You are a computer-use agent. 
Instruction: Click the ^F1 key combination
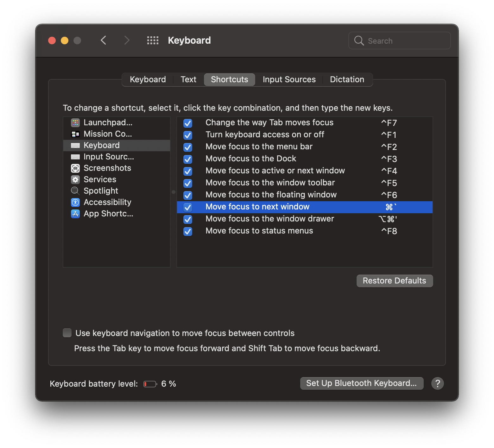pos(389,135)
